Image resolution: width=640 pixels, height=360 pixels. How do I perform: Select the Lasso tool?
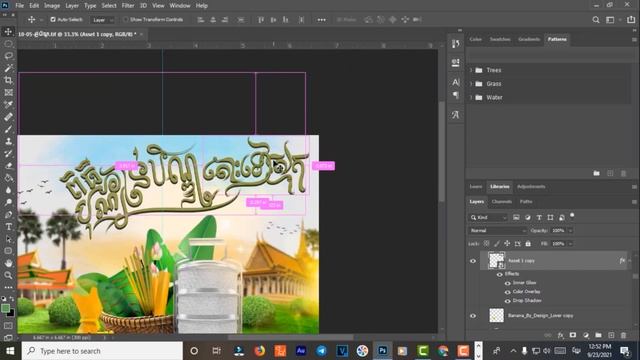(x=8, y=56)
